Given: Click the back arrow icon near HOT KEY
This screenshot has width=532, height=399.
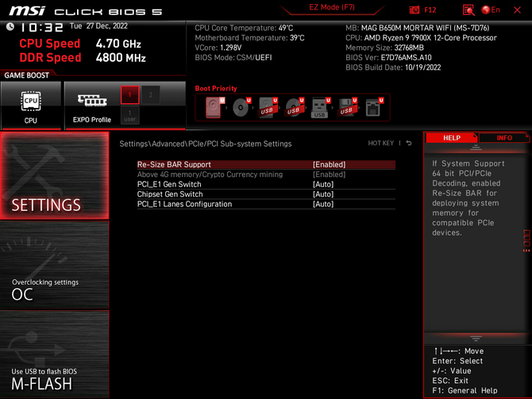Looking at the screenshot, I should click(409, 143).
